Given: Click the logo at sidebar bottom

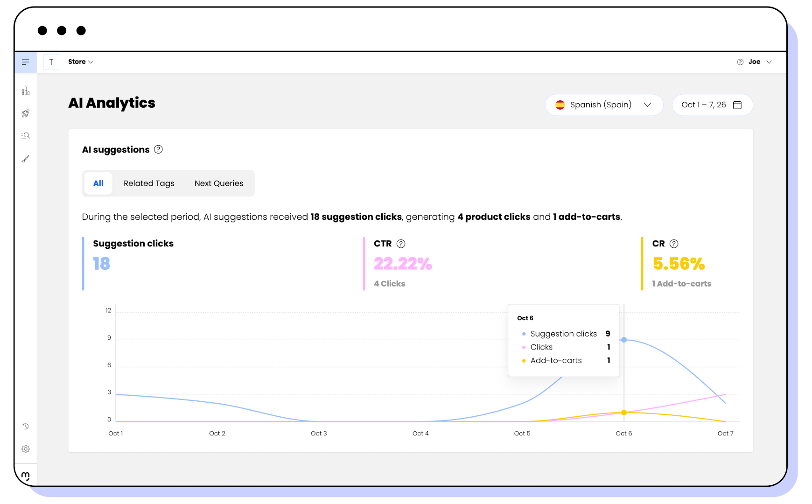Looking at the screenshot, I should click(26, 476).
